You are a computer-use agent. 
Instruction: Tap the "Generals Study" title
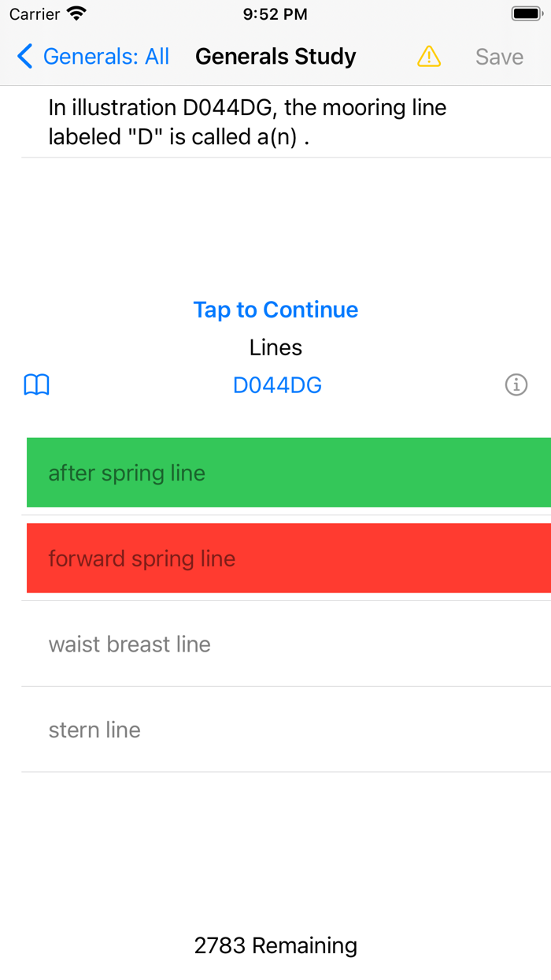coord(275,57)
